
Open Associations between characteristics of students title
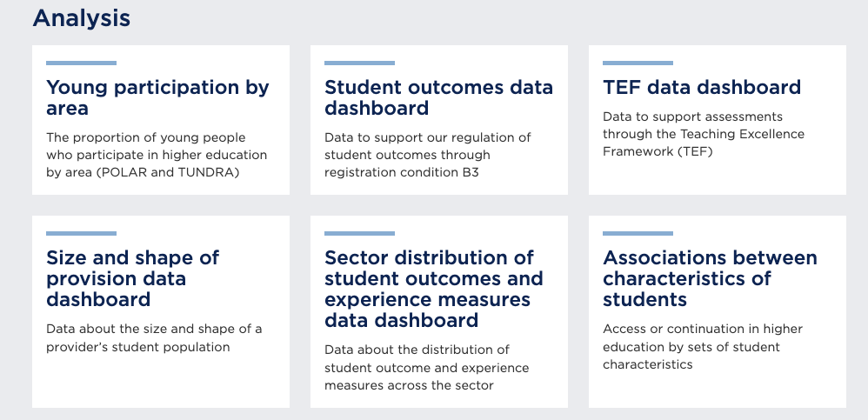tap(711, 278)
